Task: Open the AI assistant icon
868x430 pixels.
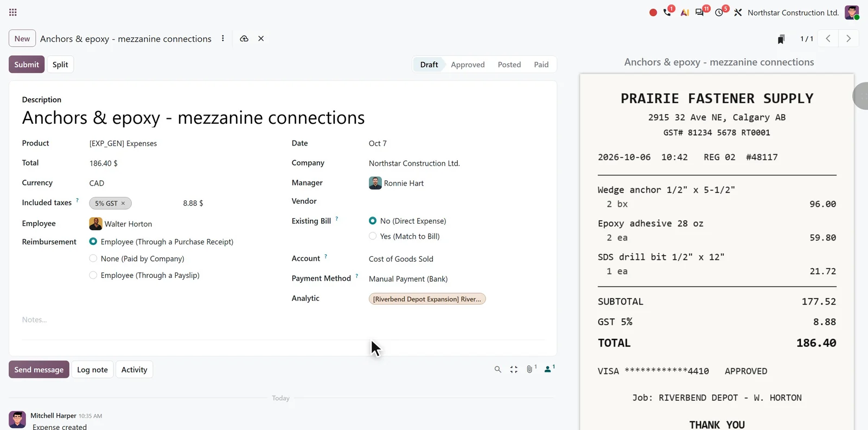Action: (685, 12)
